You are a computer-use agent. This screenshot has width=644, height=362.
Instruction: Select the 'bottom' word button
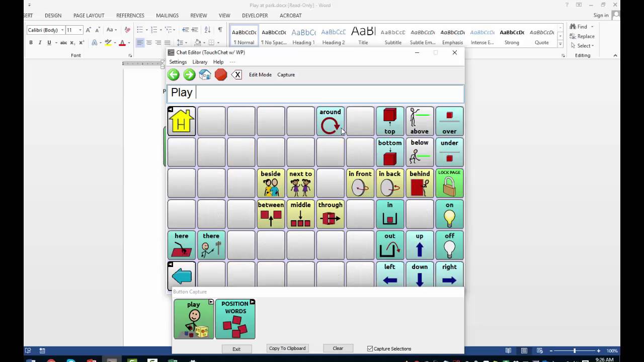(x=390, y=152)
